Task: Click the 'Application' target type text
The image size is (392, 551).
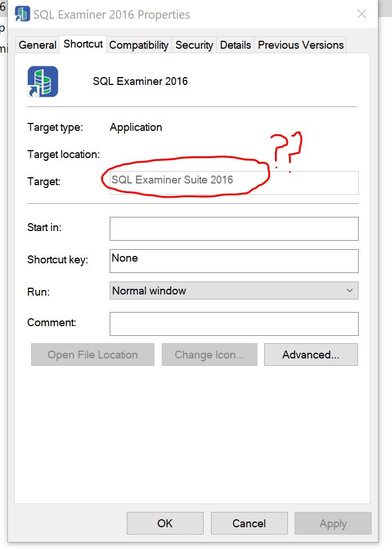Action: pyautogui.click(x=136, y=127)
